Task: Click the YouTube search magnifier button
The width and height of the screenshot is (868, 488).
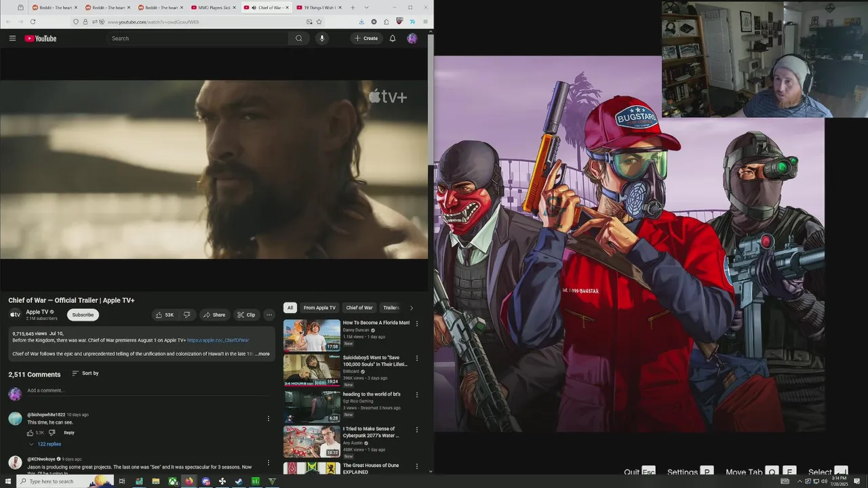Action: click(298, 39)
